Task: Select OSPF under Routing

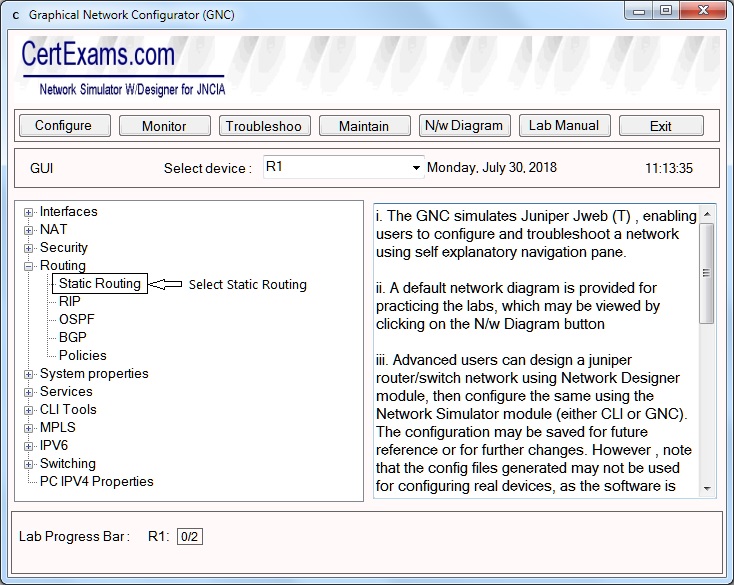Action: point(77,319)
